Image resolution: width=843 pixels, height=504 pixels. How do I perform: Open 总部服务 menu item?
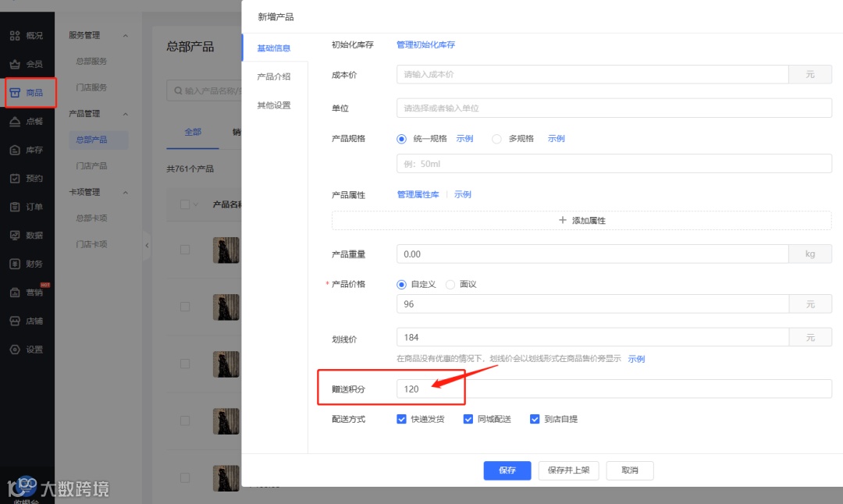coord(91,62)
